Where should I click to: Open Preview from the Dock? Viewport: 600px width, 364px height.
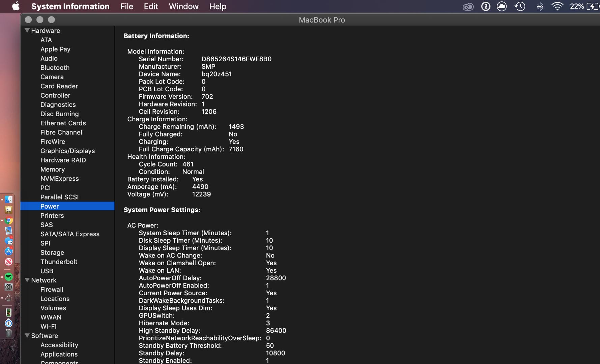9,231
